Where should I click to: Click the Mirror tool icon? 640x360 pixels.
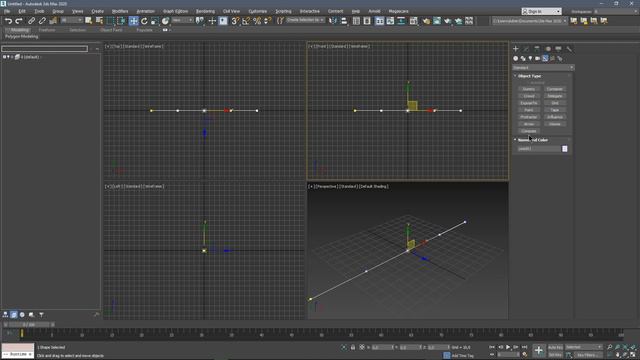coord(333,20)
